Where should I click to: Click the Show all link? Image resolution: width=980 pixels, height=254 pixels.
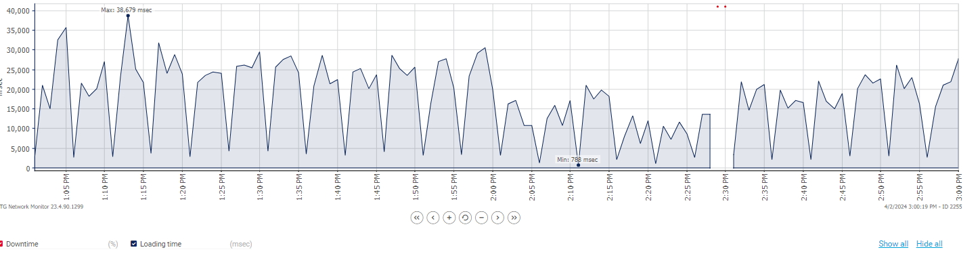(x=893, y=244)
